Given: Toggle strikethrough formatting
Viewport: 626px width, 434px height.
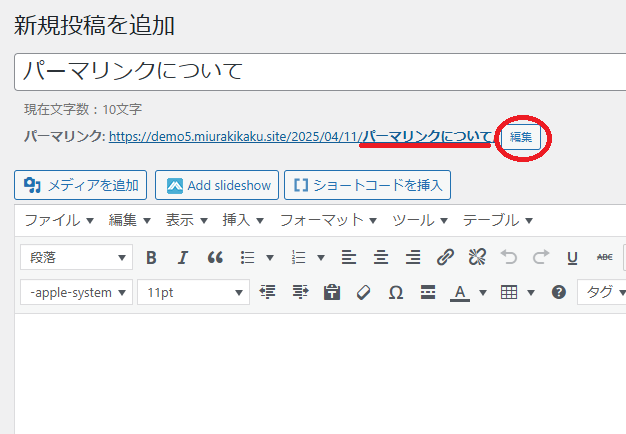Looking at the screenshot, I should pos(604,257).
